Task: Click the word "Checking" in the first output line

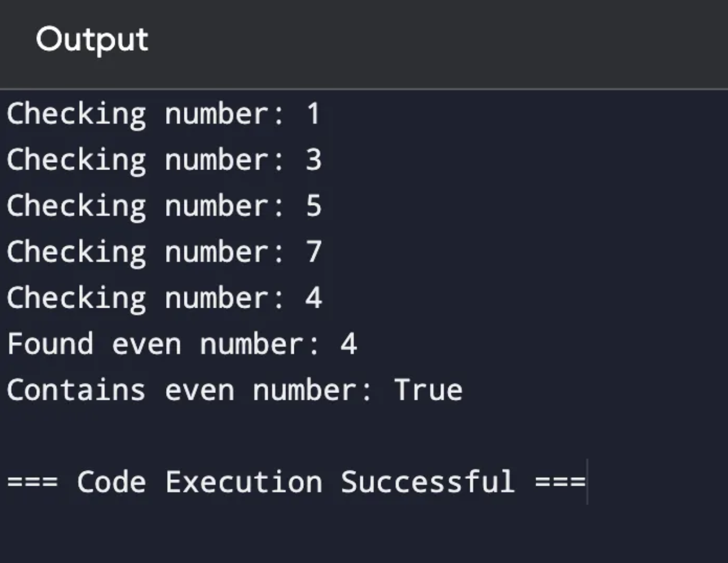Action: [76, 114]
